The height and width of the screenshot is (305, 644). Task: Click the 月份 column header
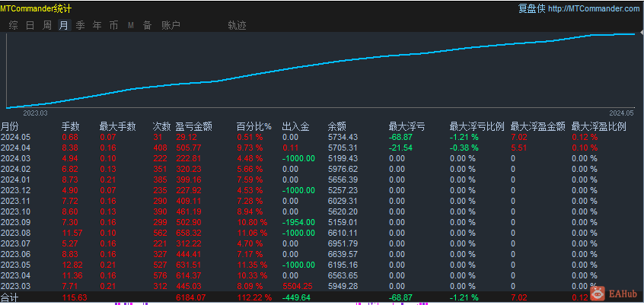[x=10, y=126]
